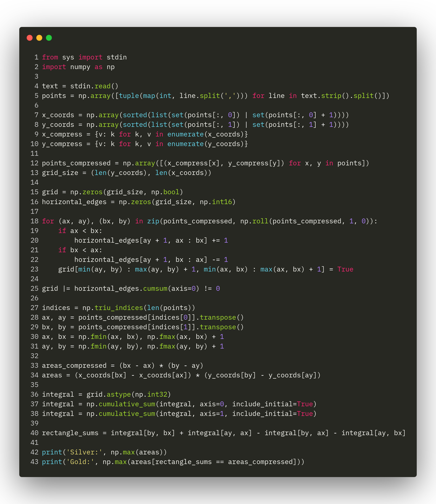Click the "ay, by = np.fmin" line
The height and width of the screenshot is (504, 436).
(x=133, y=346)
